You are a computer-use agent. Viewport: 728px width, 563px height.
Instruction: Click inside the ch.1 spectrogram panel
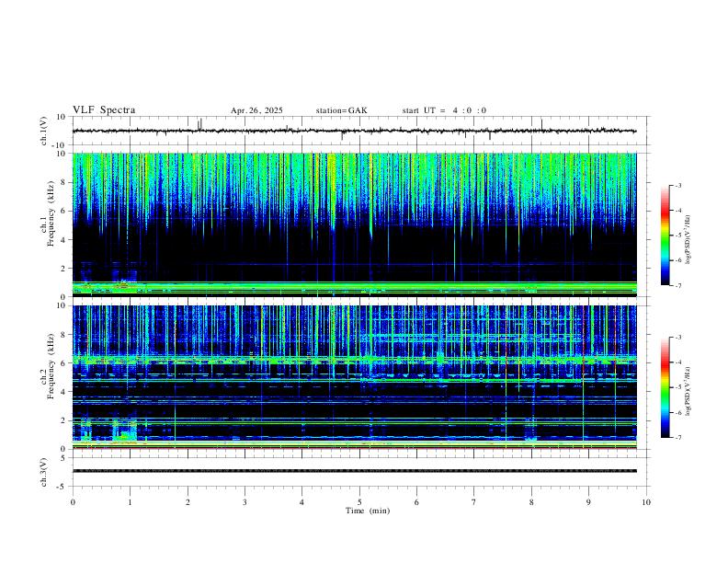[354, 224]
